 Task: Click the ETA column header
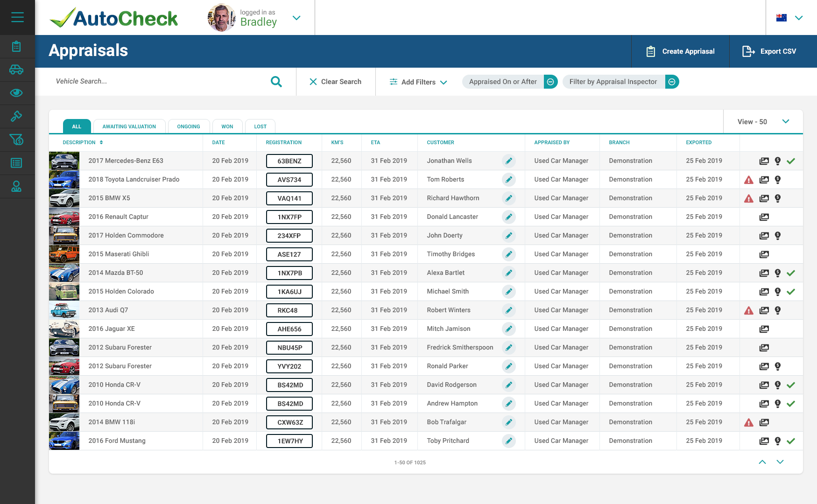375,142
